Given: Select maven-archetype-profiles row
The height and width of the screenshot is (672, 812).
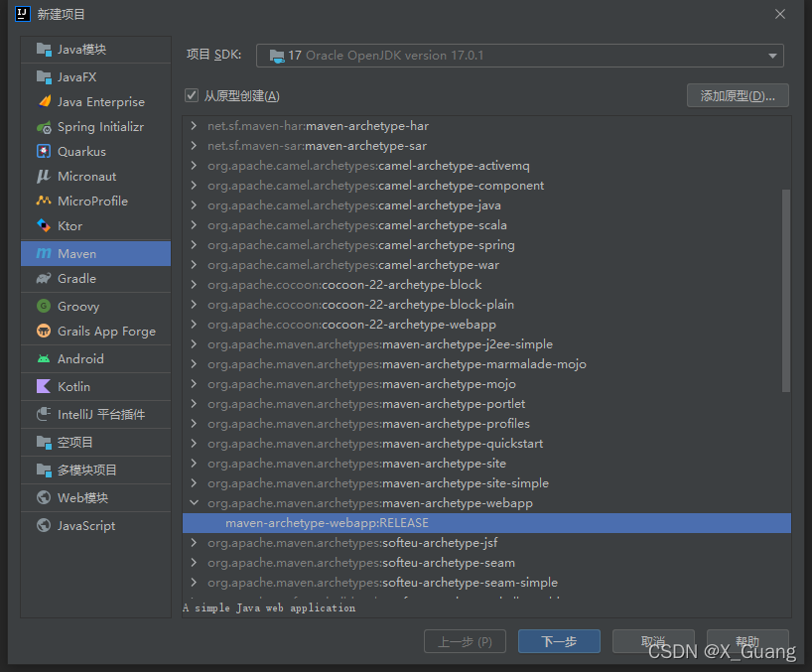Looking at the screenshot, I should [x=486, y=424].
